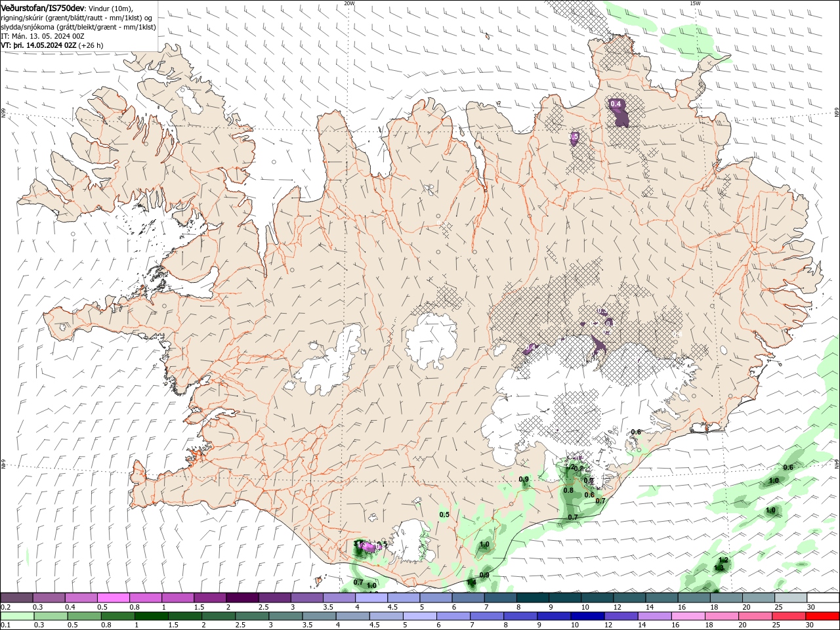Click the magenta snowfall patch near the south coast
840x630 pixels.
369,547
